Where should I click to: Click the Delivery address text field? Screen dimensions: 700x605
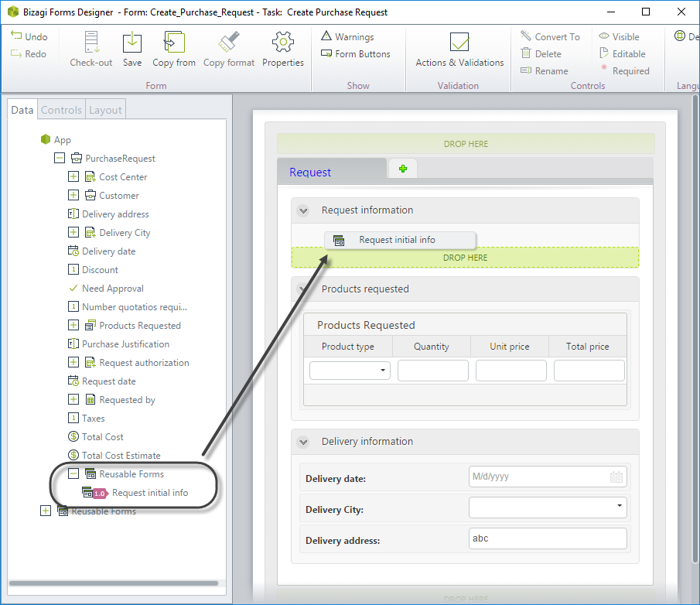point(548,538)
